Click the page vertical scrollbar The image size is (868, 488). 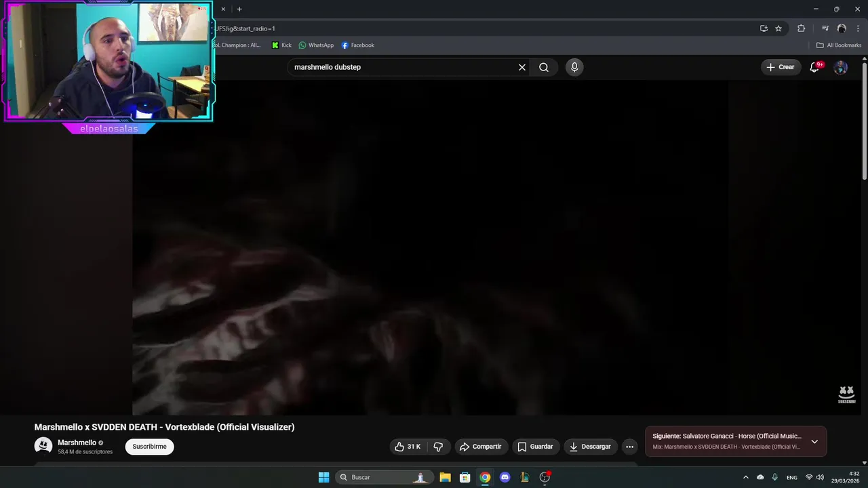pos(865,122)
